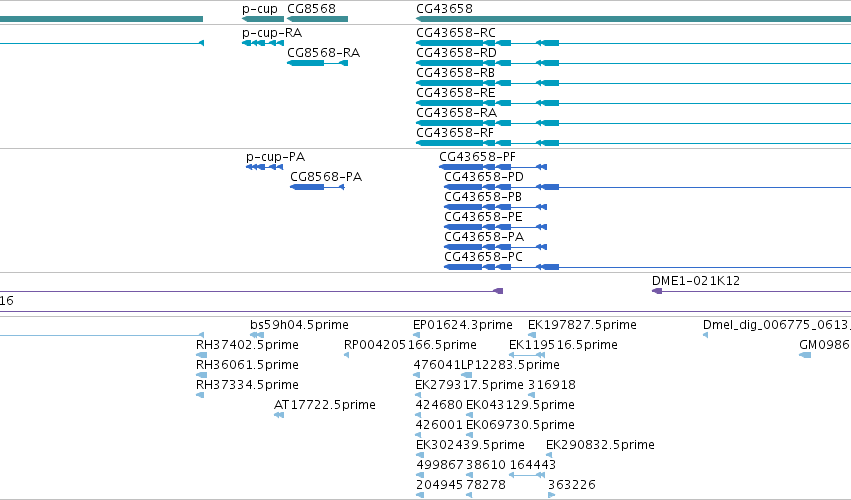Select feature label 78278
This screenshot has width=851, height=500.
click(486, 485)
